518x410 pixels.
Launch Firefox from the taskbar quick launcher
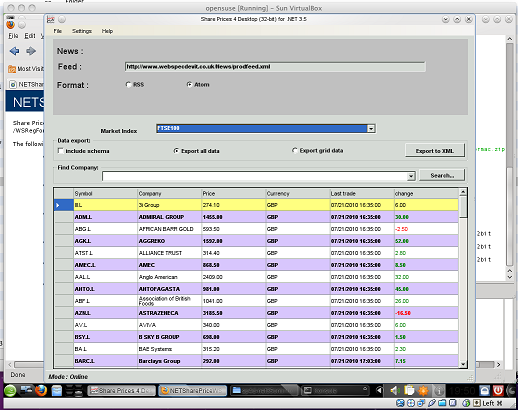[41, 390]
